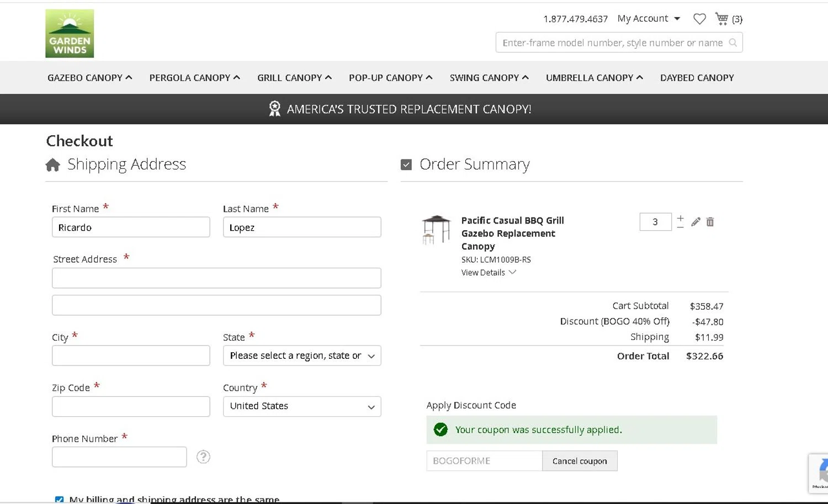The width and height of the screenshot is (828, 504).
Task: Open the State region dropdown
Action: 302,356
